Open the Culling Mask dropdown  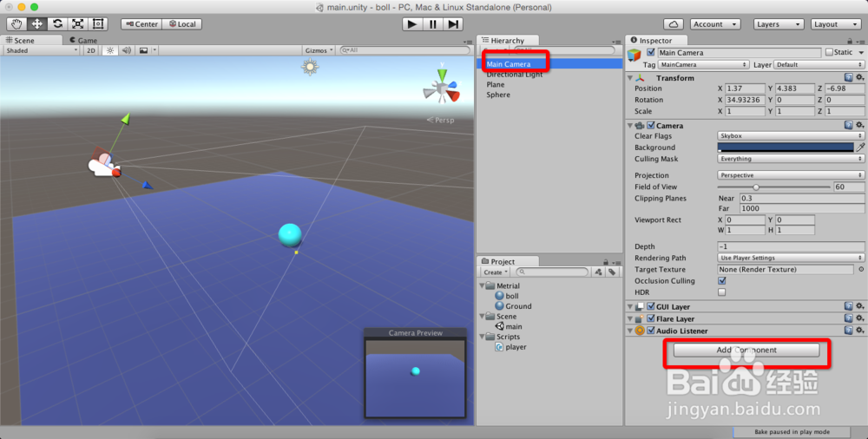(791, 159)
